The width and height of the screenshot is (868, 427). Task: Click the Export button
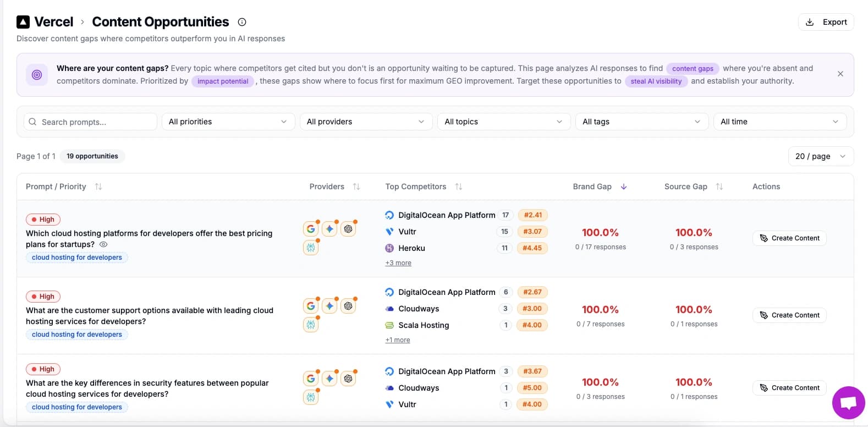(x=826, y=22)
